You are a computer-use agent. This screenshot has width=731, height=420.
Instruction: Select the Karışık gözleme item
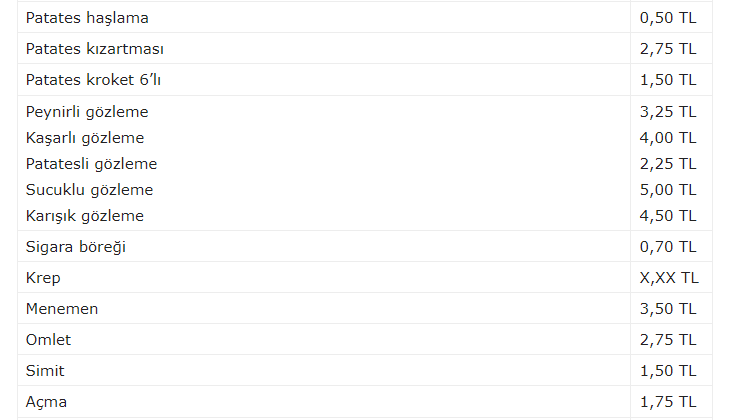[85, 216]
